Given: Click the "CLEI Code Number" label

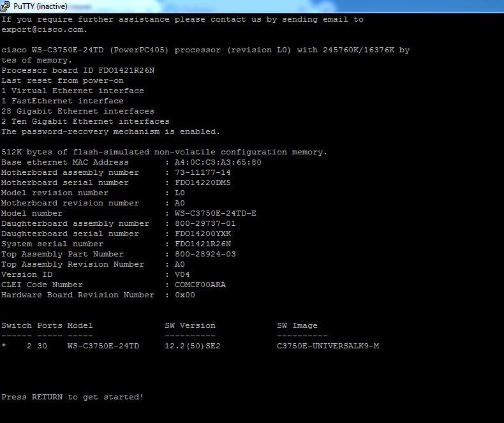Looking at the screenshot, I should [41, 285].
